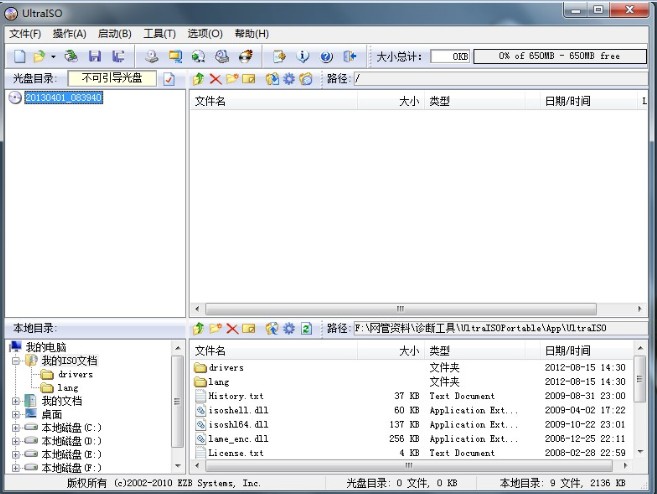Expand the 本地磁盘(C:) tree node
657x494 pixels.
16,428
